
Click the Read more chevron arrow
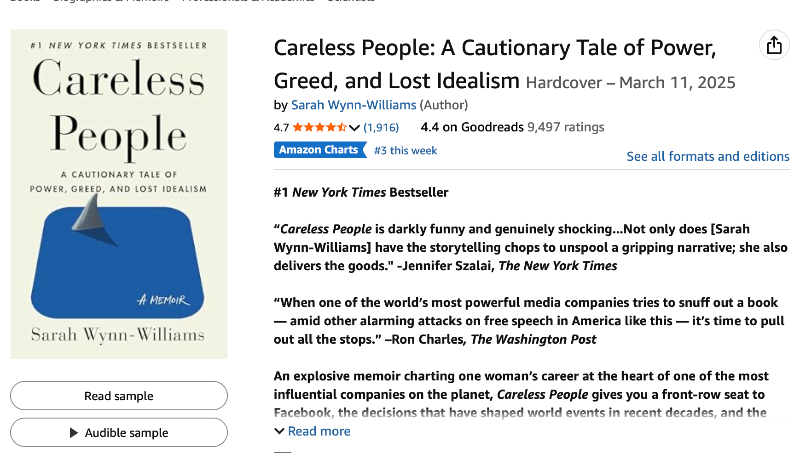[279, 431]
